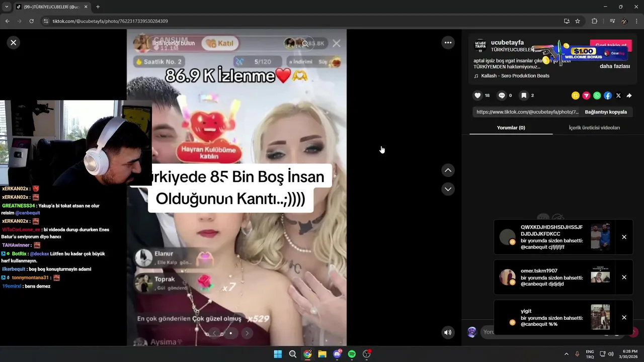Open File Explorer from taskbar
The image size is (644, 362).
coord(322,354)
